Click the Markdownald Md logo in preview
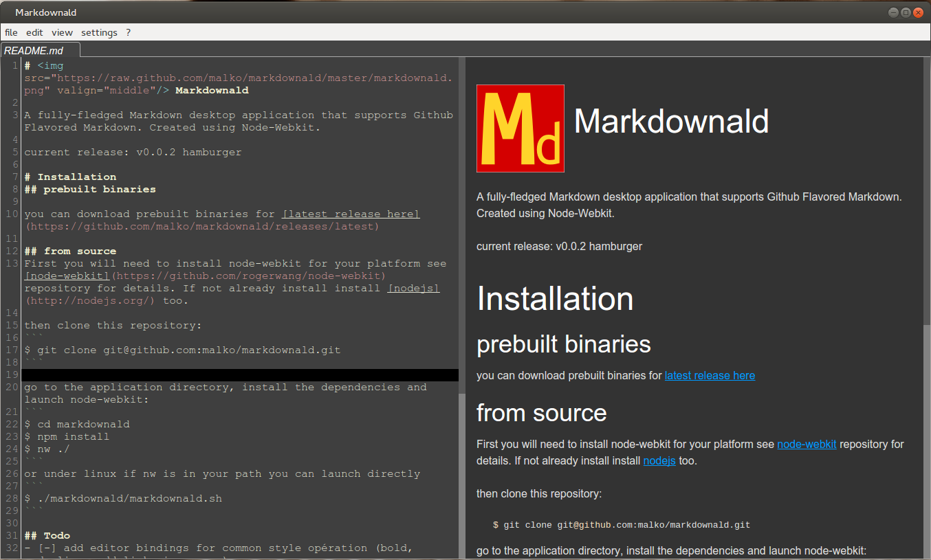The height and width of the screenshot is (560, 931). click(x=520, y=128)
